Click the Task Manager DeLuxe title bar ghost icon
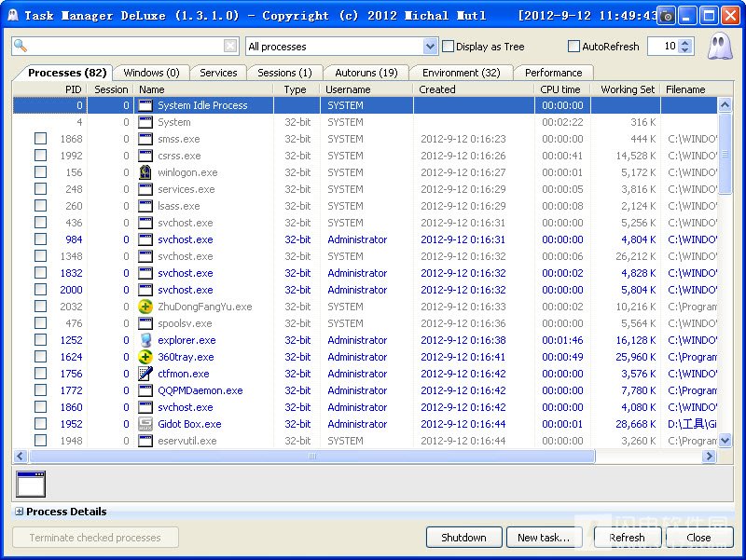This screenshot has width=746, height=560. [x=13, y=16]
